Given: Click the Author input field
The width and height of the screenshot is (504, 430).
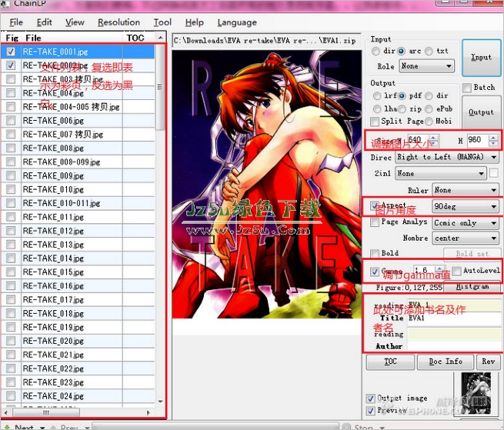Looking at the screenshot, I should [453, 346].
